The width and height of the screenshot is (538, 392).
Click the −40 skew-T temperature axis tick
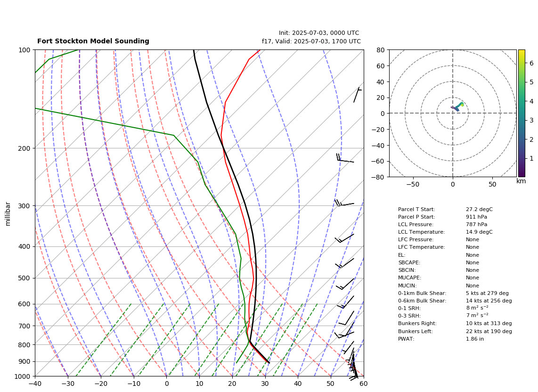(x=35, y=384)
